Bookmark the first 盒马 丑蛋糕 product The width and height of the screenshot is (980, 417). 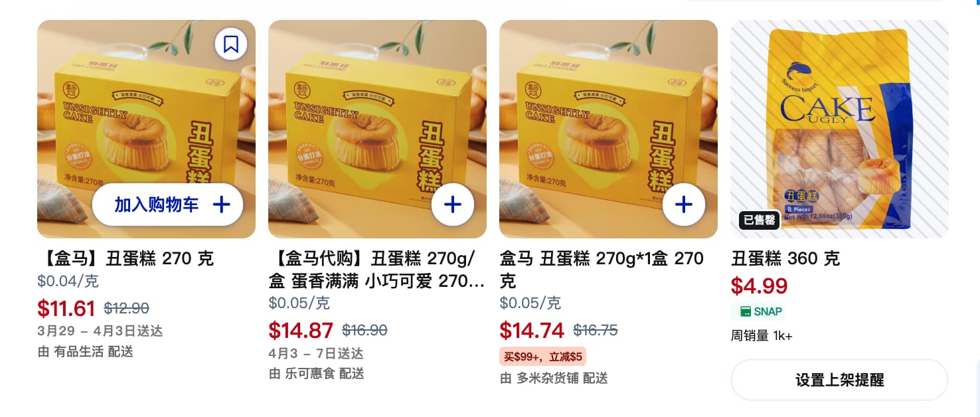pyautogui.click(x=231, y=44)
